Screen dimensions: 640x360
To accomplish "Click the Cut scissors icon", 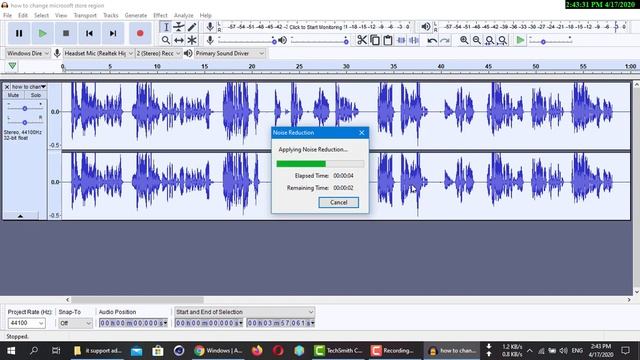I will pyautogui.click(x=362, y=40).
